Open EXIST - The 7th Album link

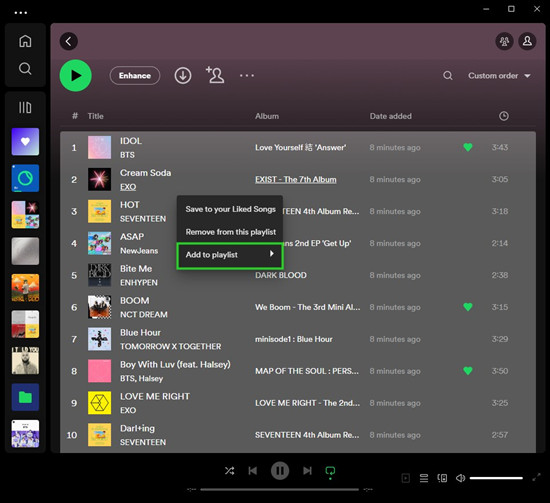click(296, 180)
